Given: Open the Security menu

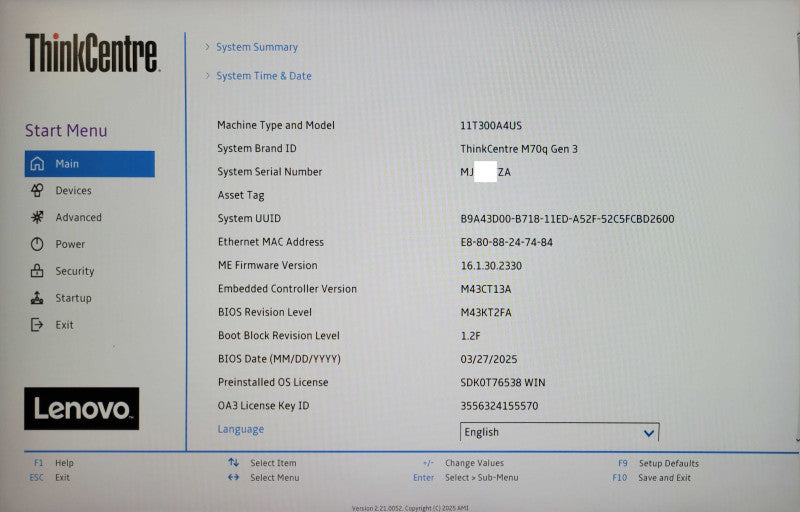Looking at the screenshot, I should [x=75, y=271].
